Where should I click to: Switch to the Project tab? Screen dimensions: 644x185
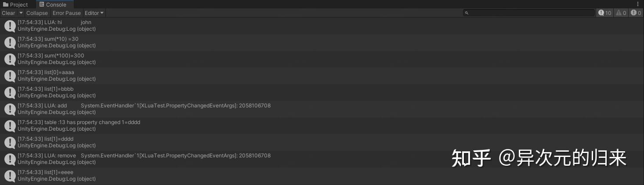coord(15,5)
